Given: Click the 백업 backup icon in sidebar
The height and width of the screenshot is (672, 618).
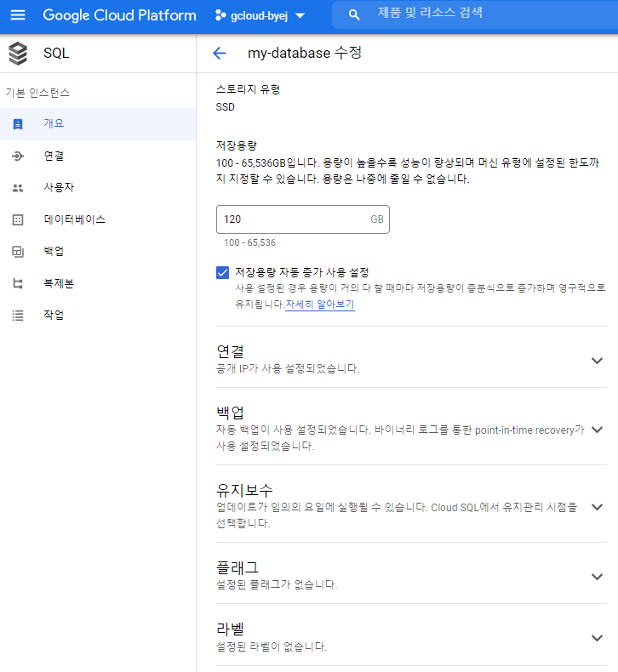Looking at the screenshot, I should click(18, 252).
